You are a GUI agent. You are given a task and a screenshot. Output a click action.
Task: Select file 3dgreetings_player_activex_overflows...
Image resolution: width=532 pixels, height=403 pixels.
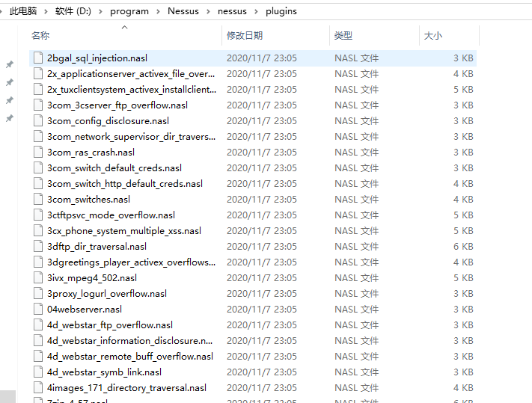click(x=131, y=262)
